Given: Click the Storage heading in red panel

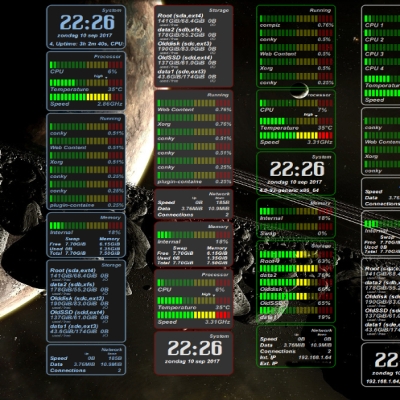Looking at the screenshot, I should [219, 10].
